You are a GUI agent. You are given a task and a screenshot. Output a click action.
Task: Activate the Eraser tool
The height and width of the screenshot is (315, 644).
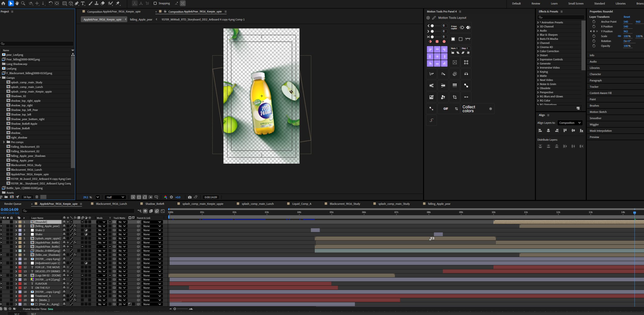click(x=103, y=3)
